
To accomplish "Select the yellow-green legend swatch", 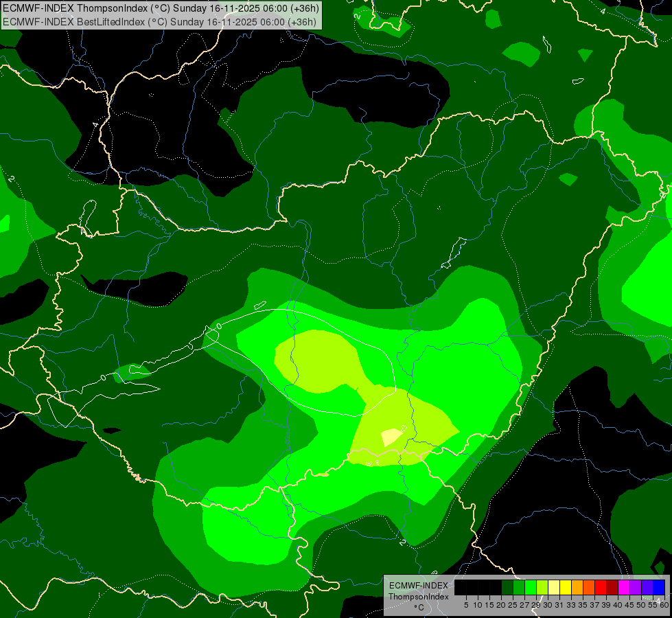I will (x=542, y=587).
